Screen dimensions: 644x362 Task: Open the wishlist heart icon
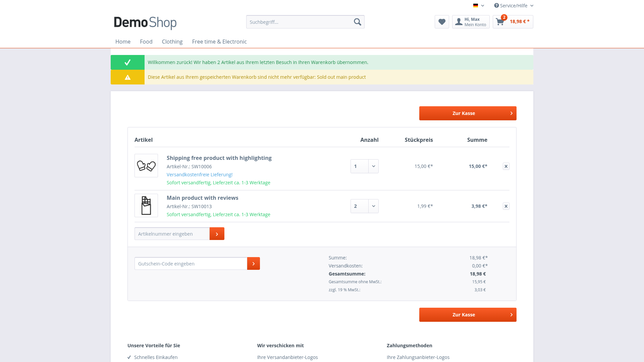(442, 22)
